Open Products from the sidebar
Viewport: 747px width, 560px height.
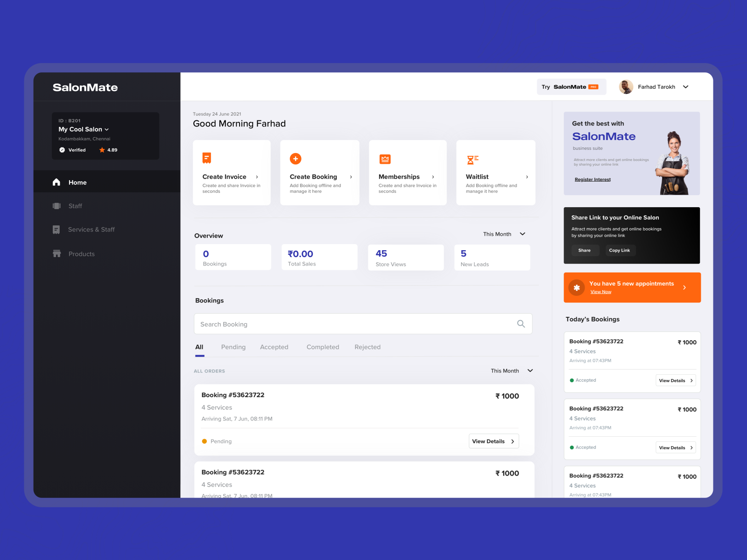[x=56, y=253]
